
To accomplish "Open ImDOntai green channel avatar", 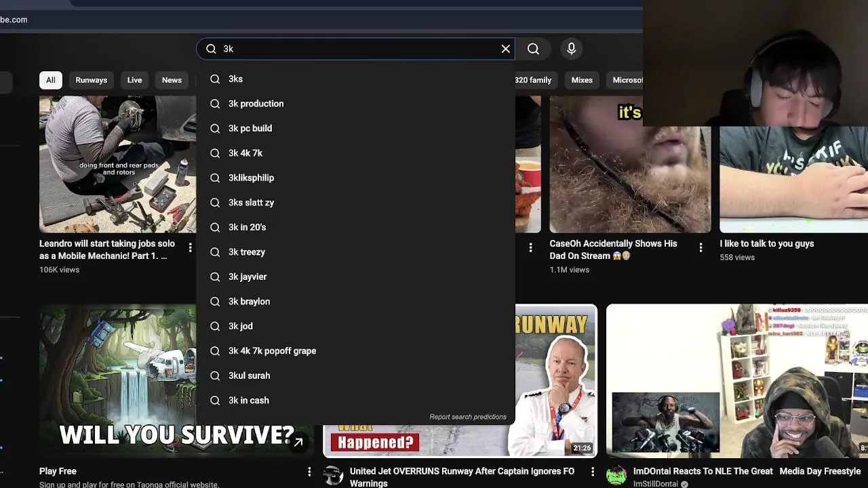I will click(x=616, y=476).
